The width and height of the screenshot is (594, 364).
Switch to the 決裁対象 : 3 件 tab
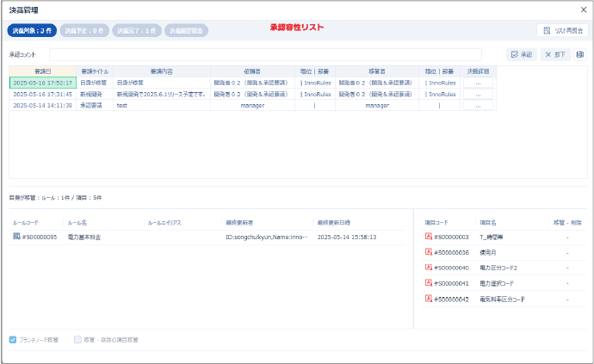[31, 30]
